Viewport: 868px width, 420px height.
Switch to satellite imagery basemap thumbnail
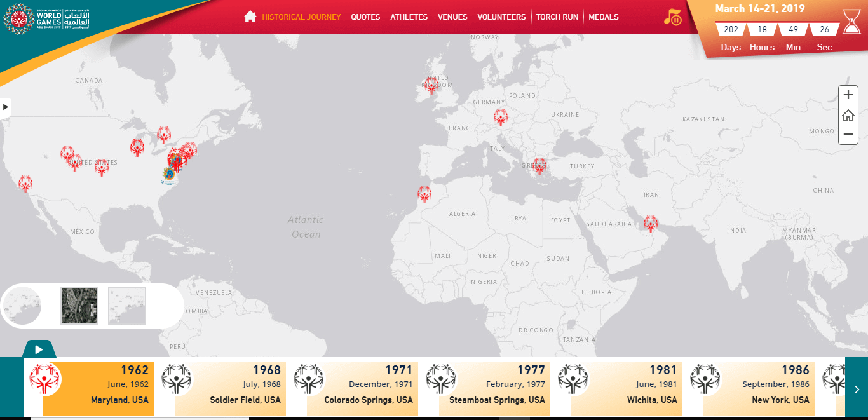click(x=79, y=306)
